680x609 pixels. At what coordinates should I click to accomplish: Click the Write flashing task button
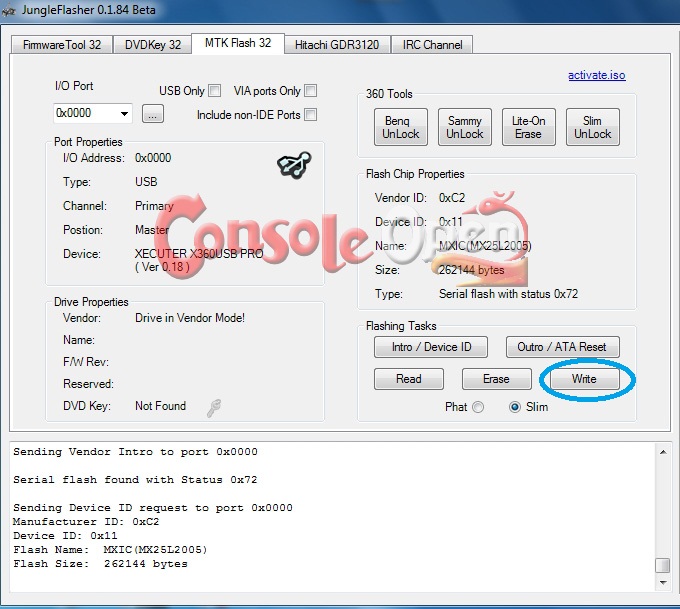click(x=585, y=379)
